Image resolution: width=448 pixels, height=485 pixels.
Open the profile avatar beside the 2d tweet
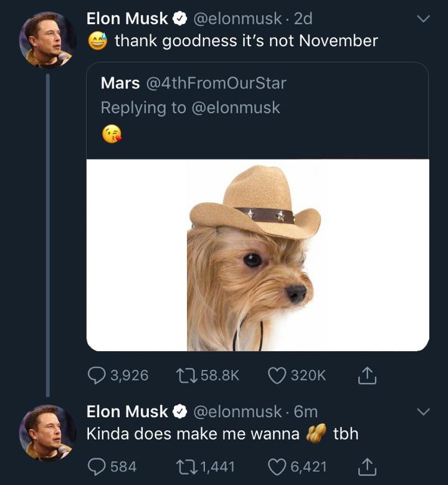(47, 39)
